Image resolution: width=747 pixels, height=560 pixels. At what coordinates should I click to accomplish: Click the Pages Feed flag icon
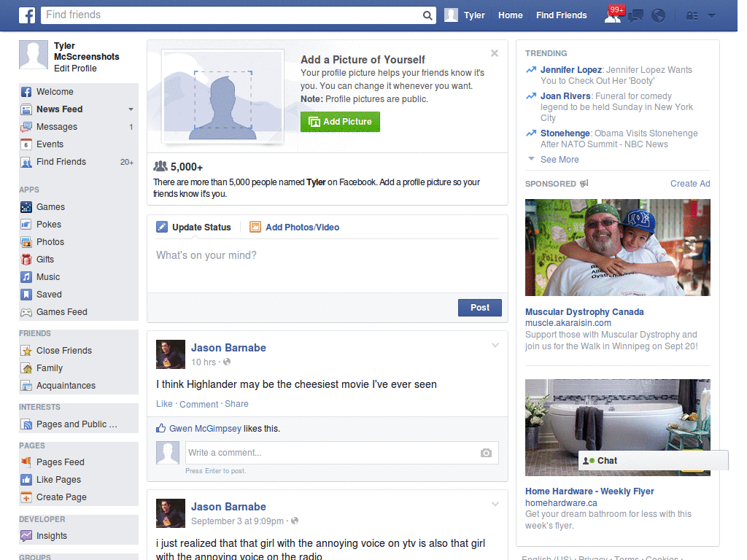pos(26,462)
